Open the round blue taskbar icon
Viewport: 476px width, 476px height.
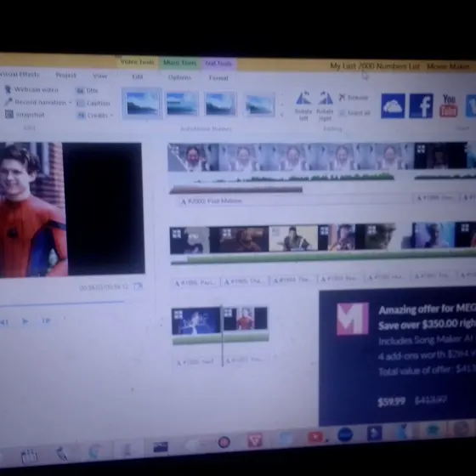(x=345, y=434)
